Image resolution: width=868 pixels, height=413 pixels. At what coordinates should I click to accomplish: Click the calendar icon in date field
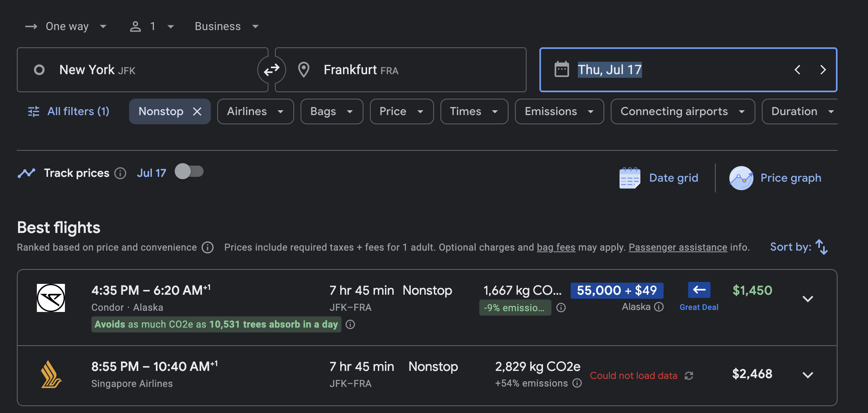[561, 69]
